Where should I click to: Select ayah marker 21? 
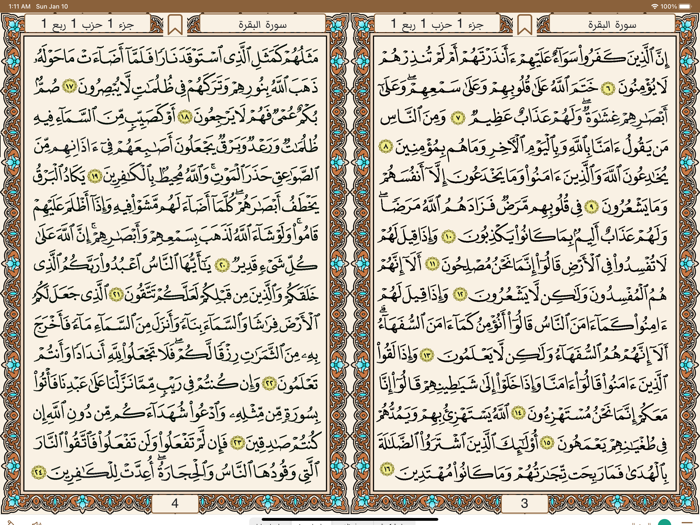click(x=117, y=295)
